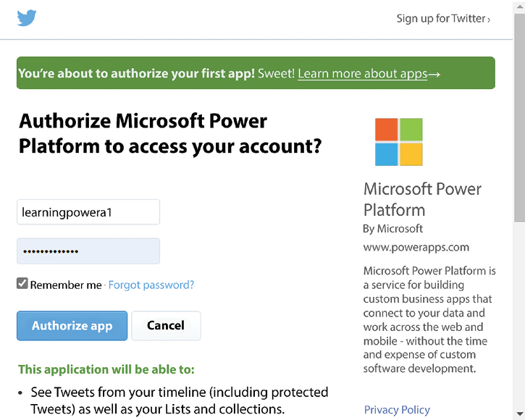Click the Twitter bird logo

27,18
